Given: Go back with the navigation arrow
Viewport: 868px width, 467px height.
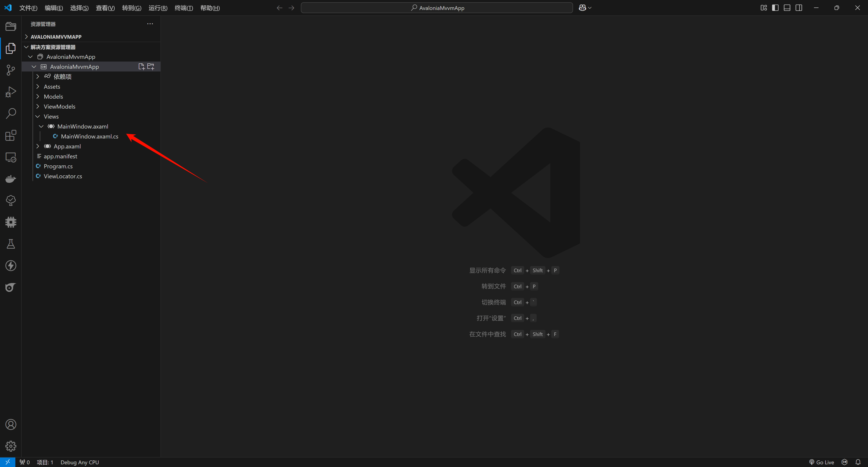Looking at the screenshot, I should click(x=279, y=8).
